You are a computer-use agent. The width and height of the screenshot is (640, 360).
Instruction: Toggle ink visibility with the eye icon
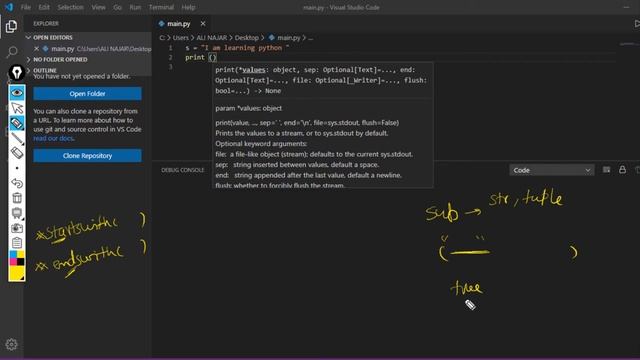[17, 93]
